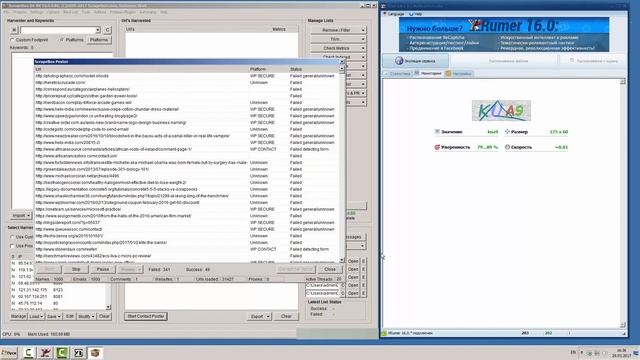Switch to the Настройки tab
This screenshot has width=640, height=360.
(x=459, y=73)
